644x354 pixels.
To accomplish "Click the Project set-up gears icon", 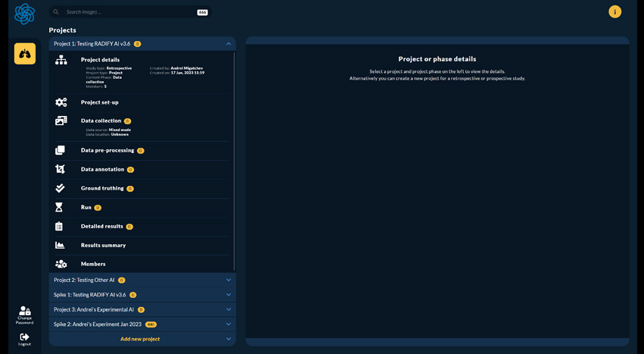I will pyautogui.click(x=61, y=102).
